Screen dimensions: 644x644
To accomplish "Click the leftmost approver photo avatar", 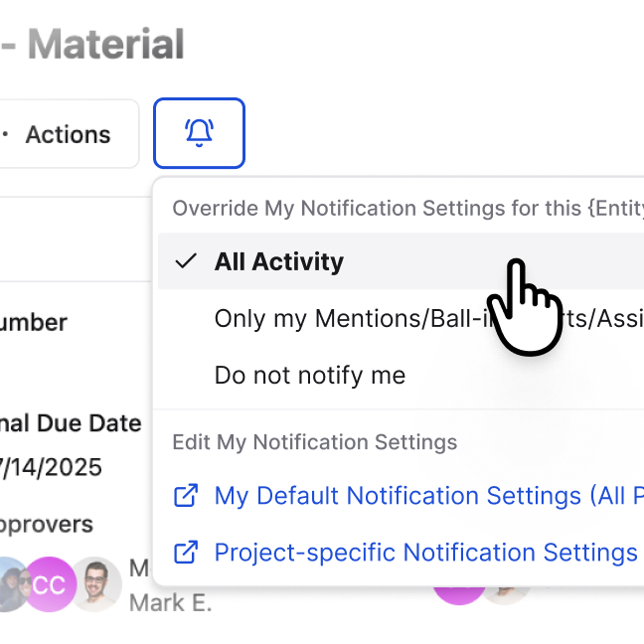I will [10, 584].
